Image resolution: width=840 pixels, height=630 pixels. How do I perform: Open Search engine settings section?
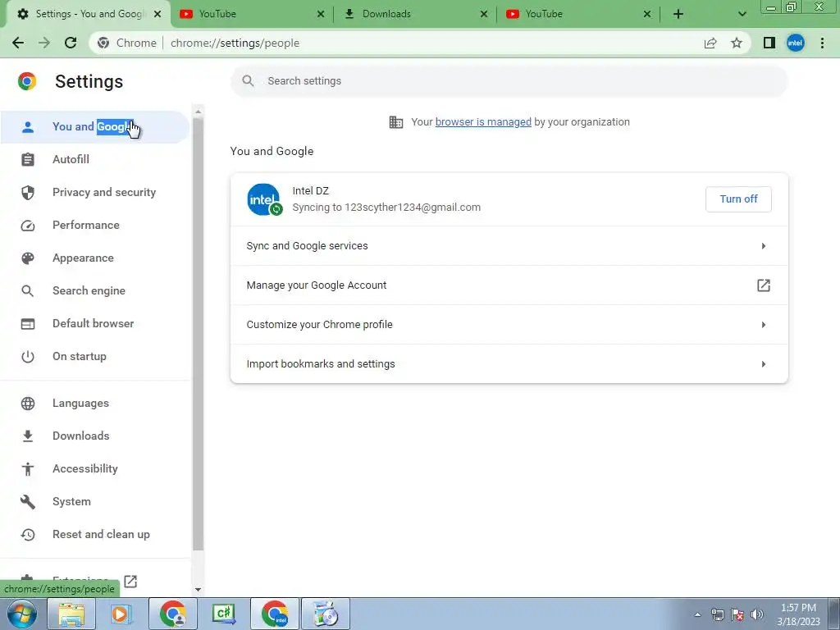pyautogui.click(x=95, y=291)
